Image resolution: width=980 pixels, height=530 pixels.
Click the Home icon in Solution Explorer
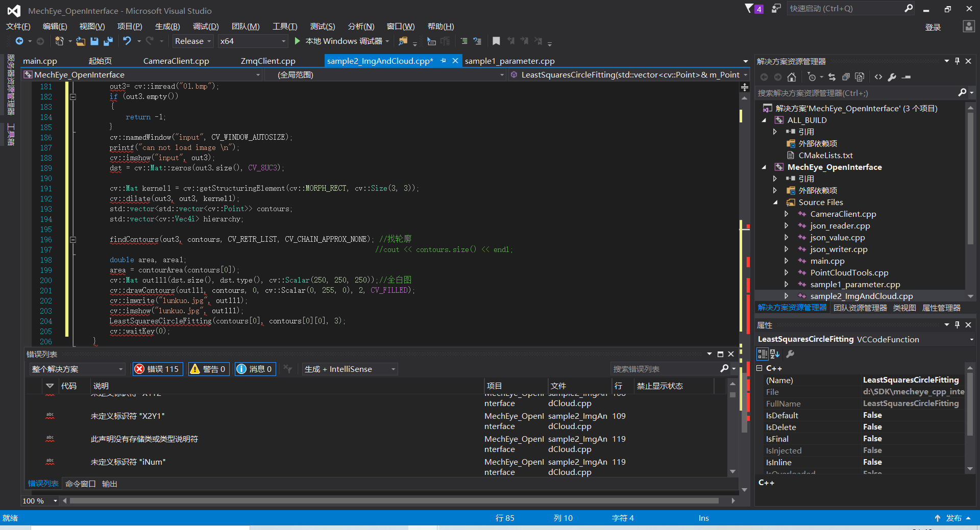pyautogui.click(x=792, y=77)
